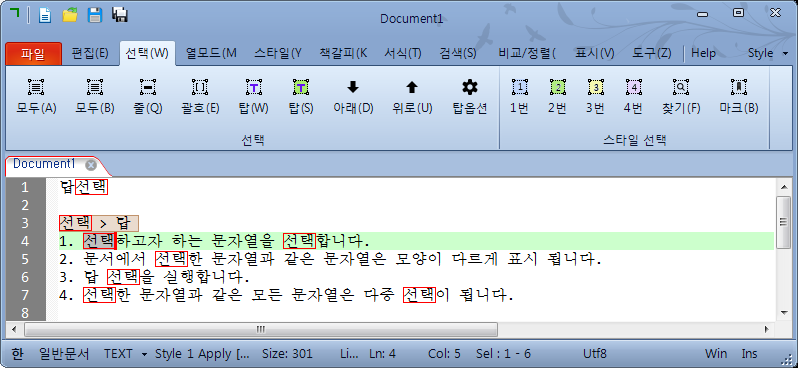
Task: Click 'Size: 301' in the status bar
Action: pyautogui.click(x=287, y=353)
